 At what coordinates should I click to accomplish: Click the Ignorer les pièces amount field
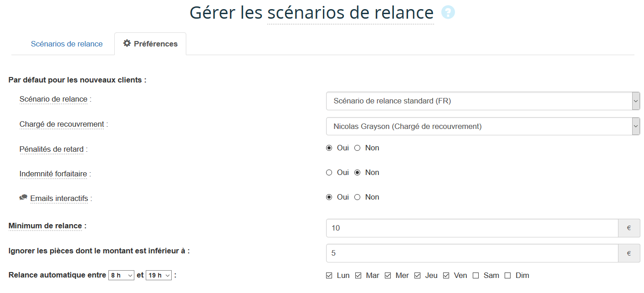pos(472,253)
